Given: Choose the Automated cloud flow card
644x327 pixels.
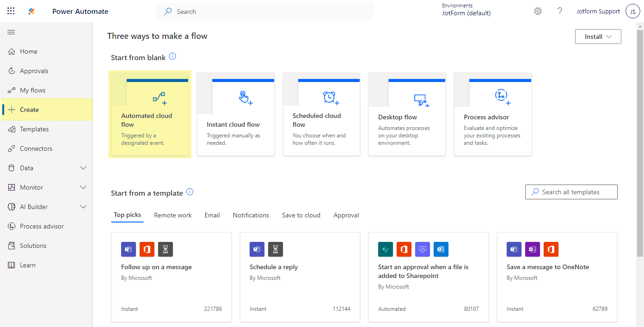Looking at the screenshot, I should [x=150, y=114].
